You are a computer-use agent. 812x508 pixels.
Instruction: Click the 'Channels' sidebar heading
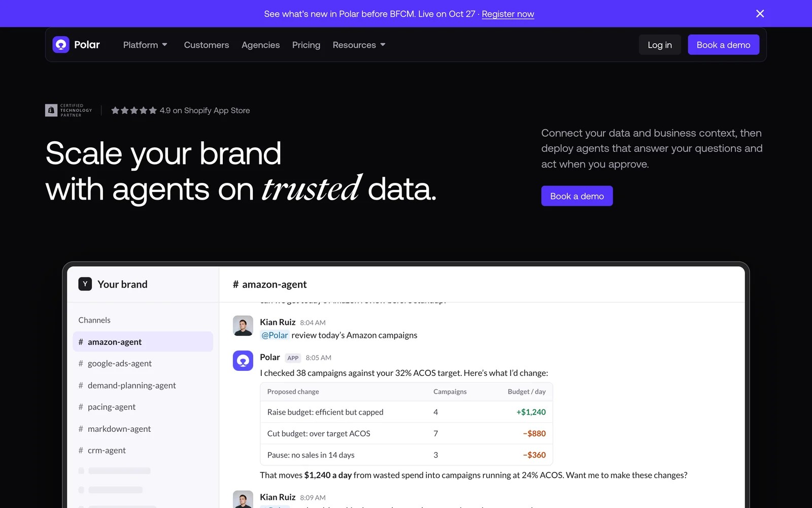coord(94,320)
